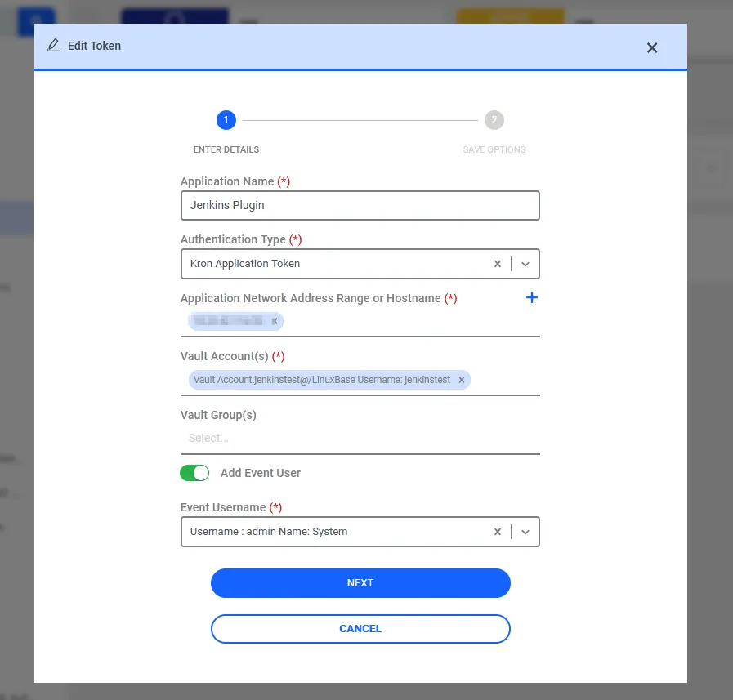Click the Application Name input field
Image resolution: width=733 pixels, height=700 pixels.
[360, 205]
